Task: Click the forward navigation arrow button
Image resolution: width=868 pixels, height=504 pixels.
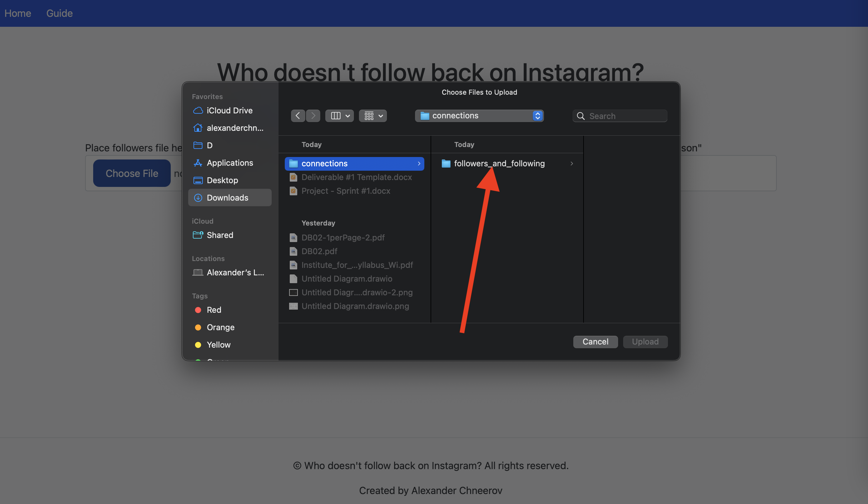Action: (x=312, y=115)
